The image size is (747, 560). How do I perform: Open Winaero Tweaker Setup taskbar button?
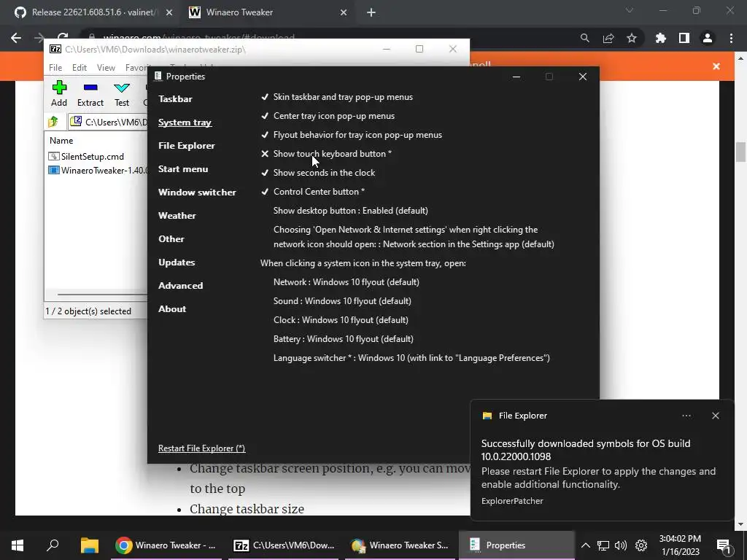pos(399,545)
